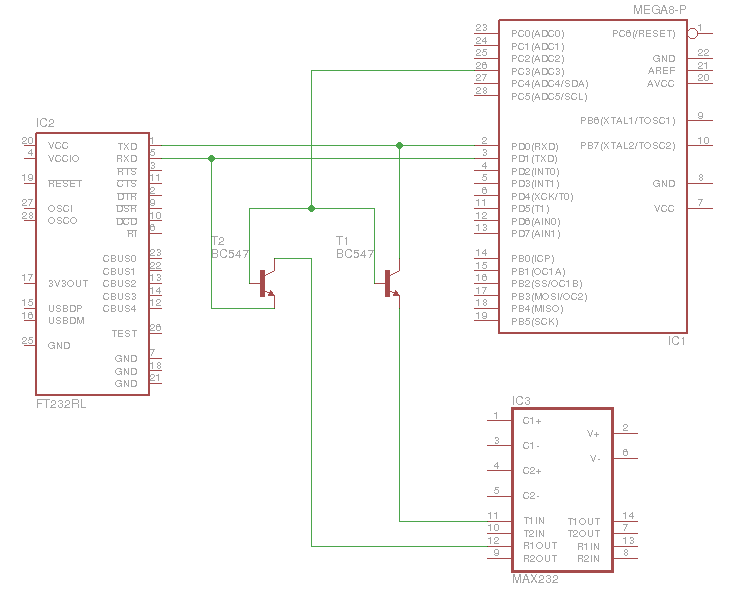
Task: Click the AVCC pin label
Action: 661,84
